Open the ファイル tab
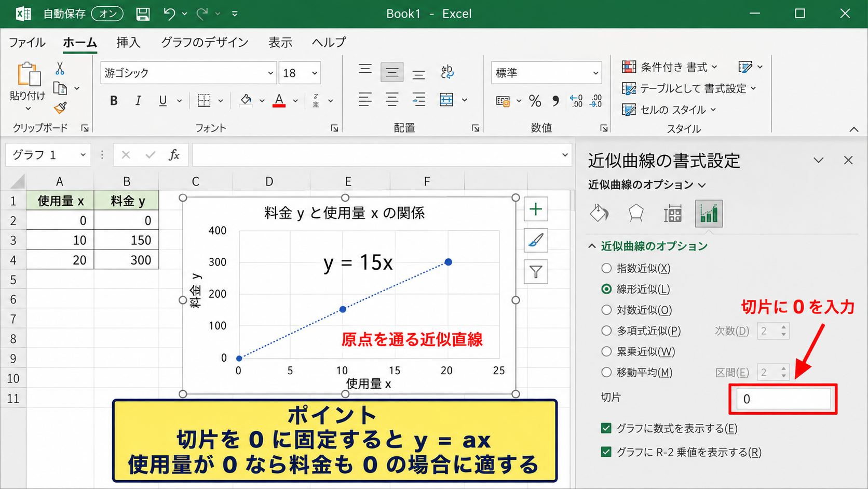The height and width of the screenshot is (489, 868). [x=27, y=43]
